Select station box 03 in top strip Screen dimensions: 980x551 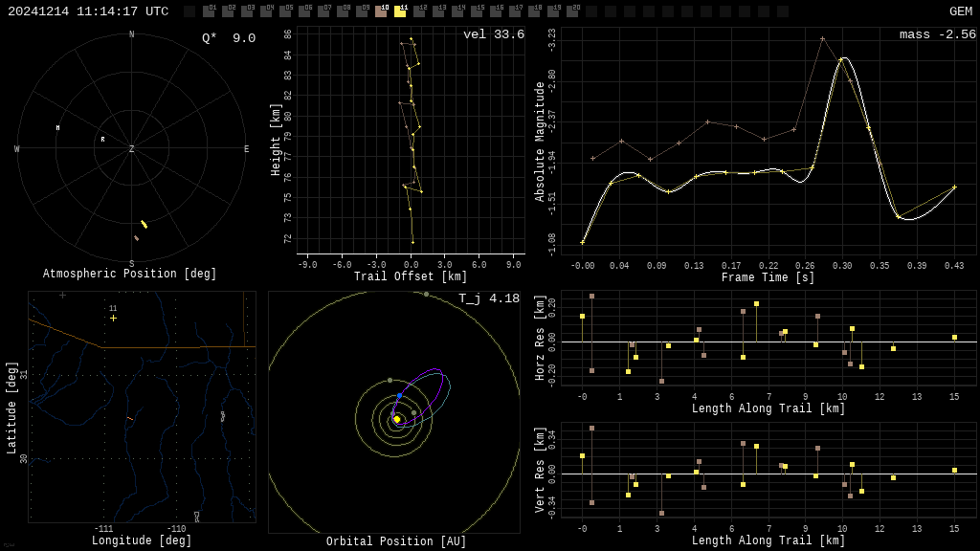click(247, 11)
